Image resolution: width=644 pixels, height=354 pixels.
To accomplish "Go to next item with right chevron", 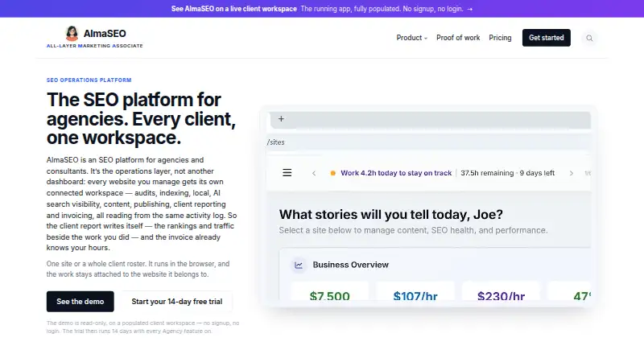I will [x=572, y=173].
